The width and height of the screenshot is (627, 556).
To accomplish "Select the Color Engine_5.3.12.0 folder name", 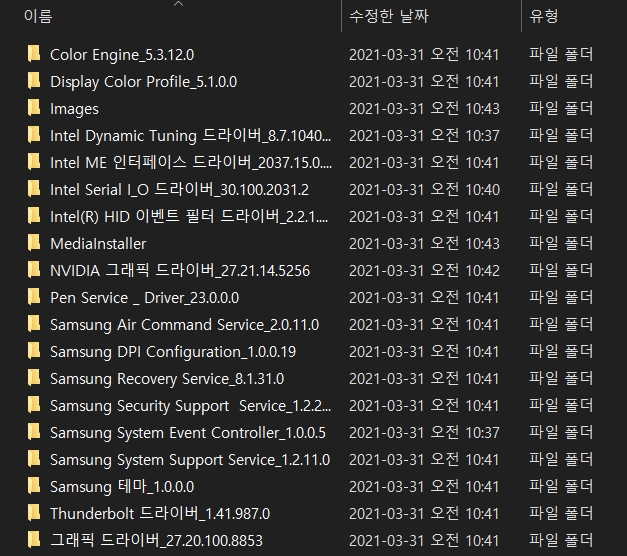I will point(122,55).
